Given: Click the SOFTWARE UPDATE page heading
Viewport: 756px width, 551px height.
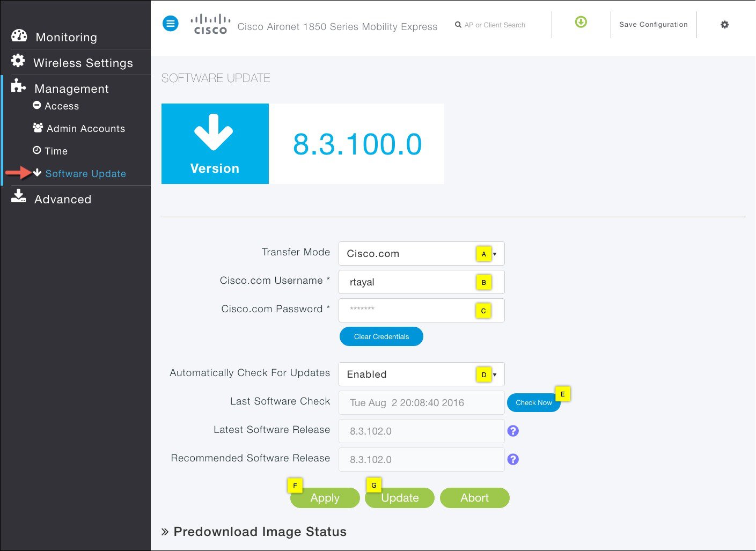Looking at the screenshot, I should click(x=216, y=78).
